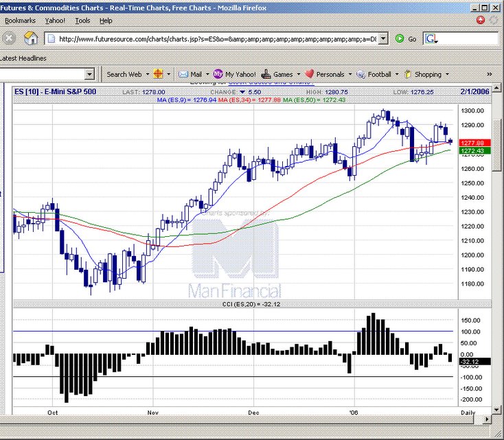The width and height of the screenshot is (504, 440).
Task: Click the LAST: 1278.00 value
Action: coord(144,92)
